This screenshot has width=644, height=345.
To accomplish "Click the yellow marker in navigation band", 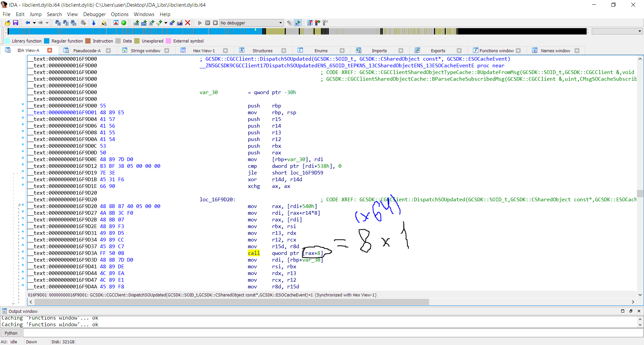I will pos(256,30).
